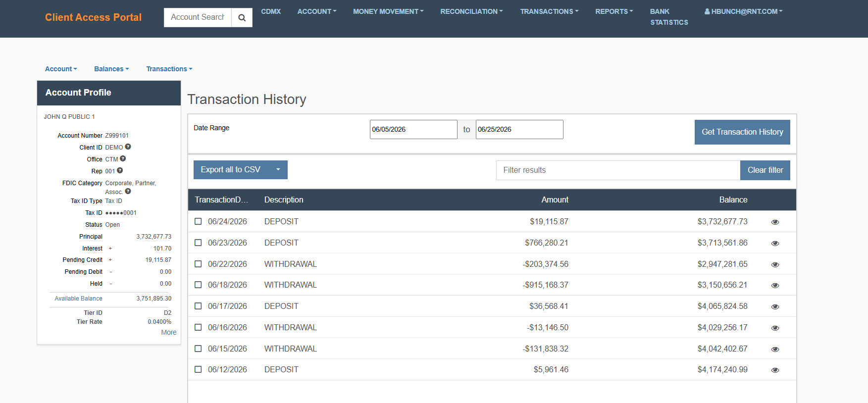The width and height of the screenshot is (868, 403).
Task: Check the 06/17/2026 deposit row box
Action: [x=198, y=306]
